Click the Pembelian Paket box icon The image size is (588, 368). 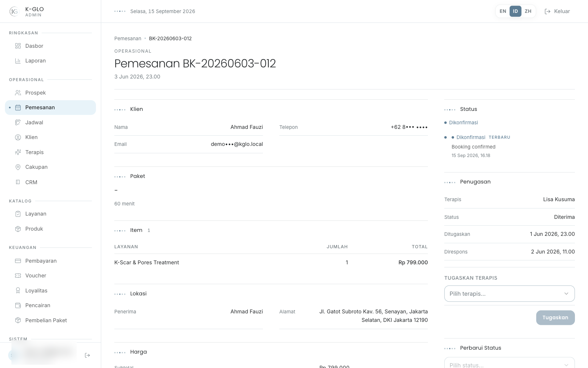tap(18, 321)
